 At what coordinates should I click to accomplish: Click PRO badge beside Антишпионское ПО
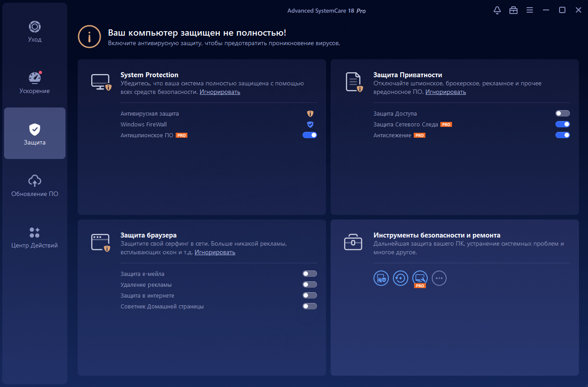coord(182,135)
